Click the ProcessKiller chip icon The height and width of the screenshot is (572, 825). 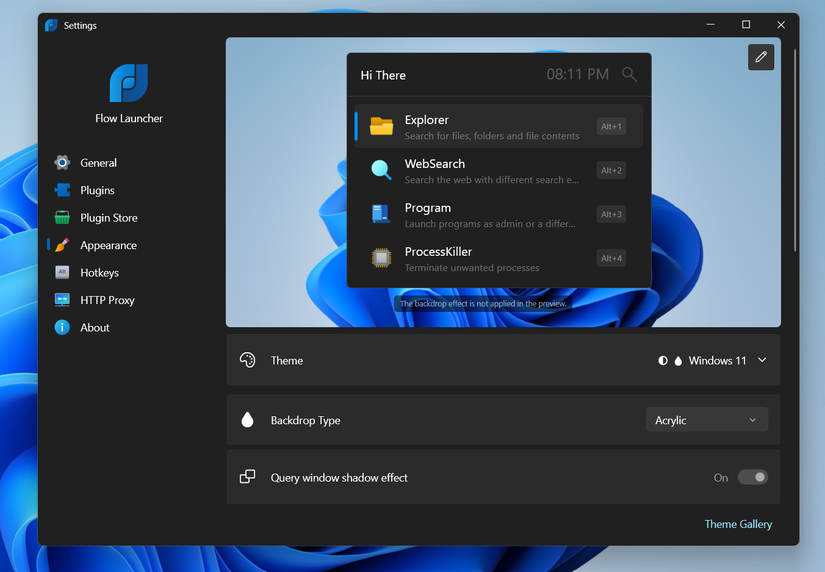coord(381,258)
